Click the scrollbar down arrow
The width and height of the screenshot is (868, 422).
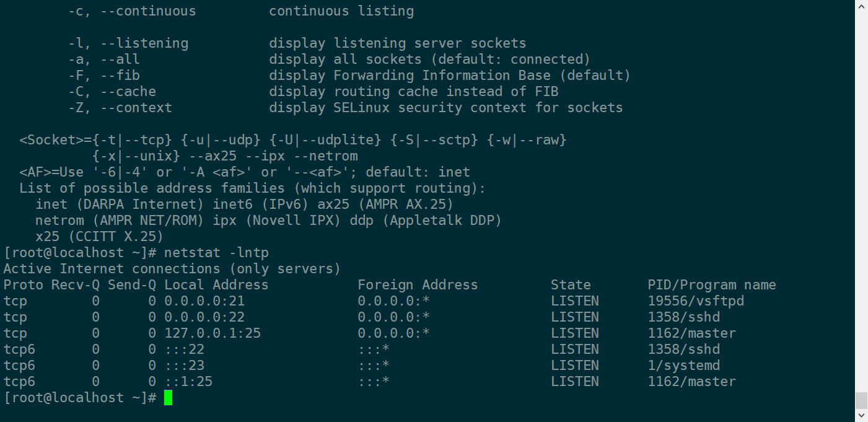click(x=861, y=416)
